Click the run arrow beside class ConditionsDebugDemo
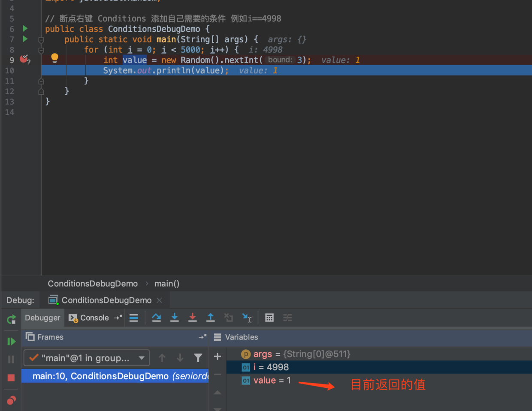This screenshot has width=532, height=411. coord(25,29)
